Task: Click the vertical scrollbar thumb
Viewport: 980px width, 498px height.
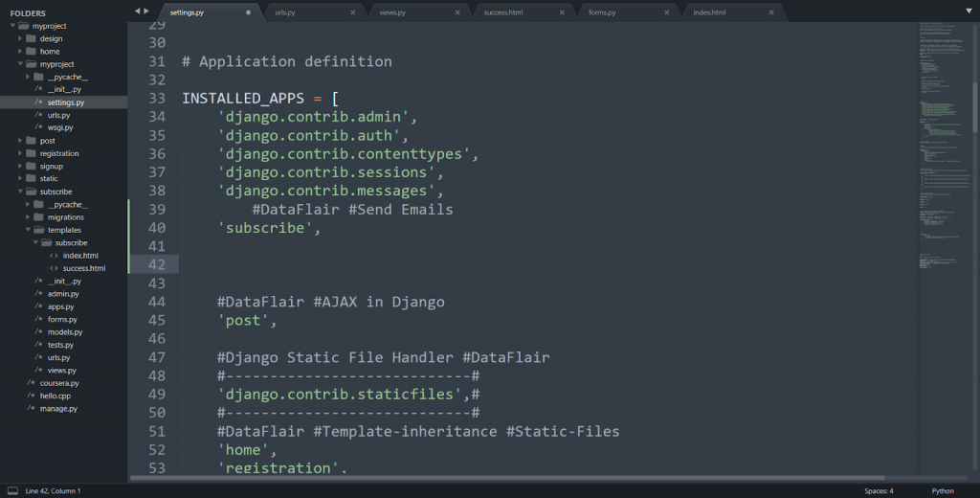Action: (x=974, y=107)
